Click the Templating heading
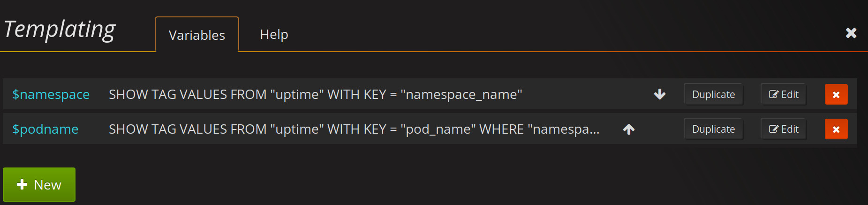Viewport: 868px width, 205px height. (x=60, y=30)
